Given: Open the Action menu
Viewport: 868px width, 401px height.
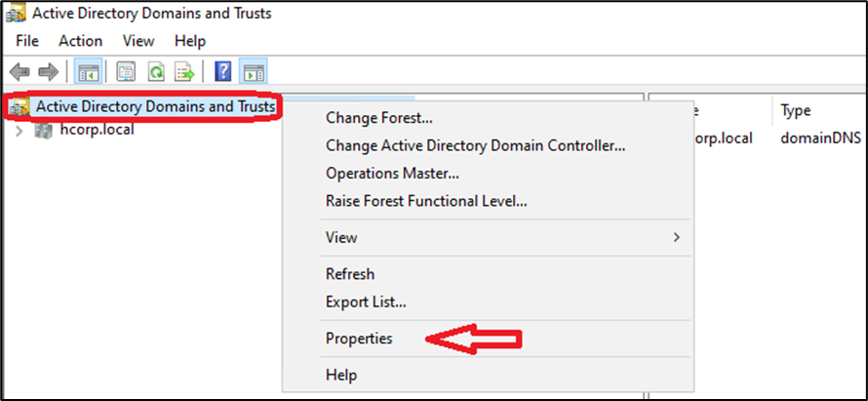Looking at the screenshot, I should pyautogui.click(x=80, y=41).
